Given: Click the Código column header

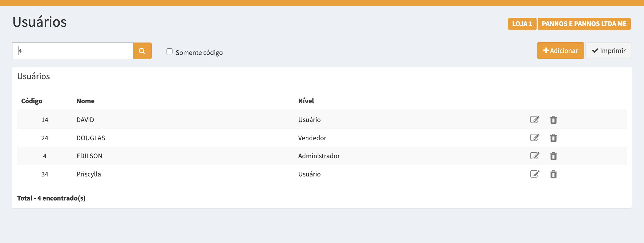Looking at the screenshot, I should click(32, 101).
